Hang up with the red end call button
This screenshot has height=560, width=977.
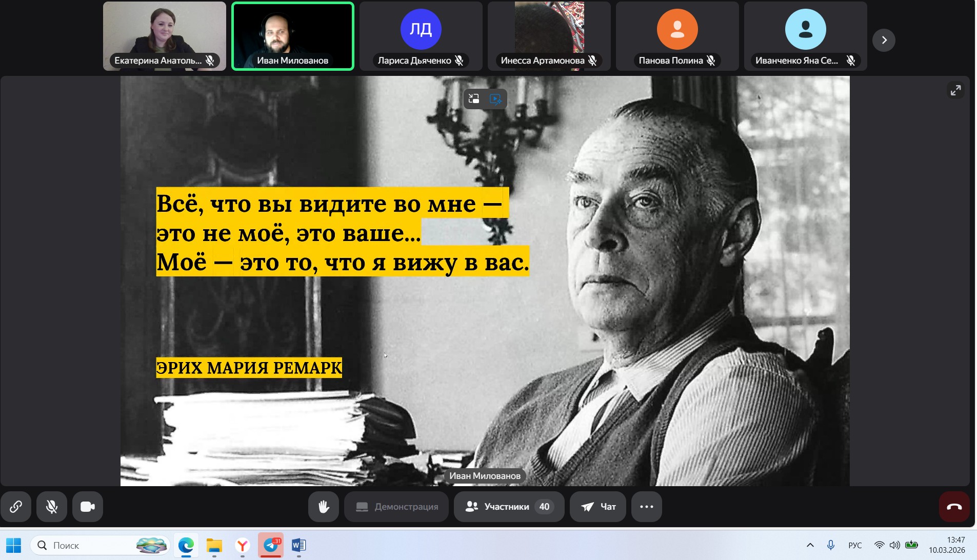[954, 507]
